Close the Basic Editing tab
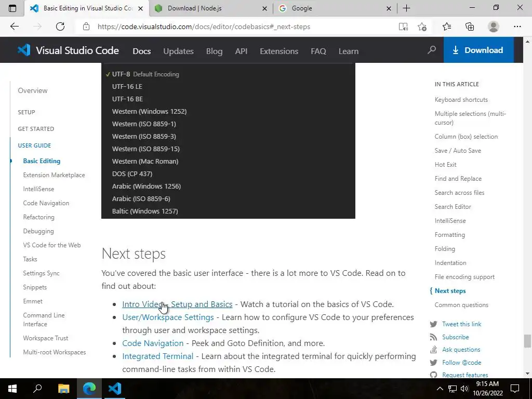The height and width of the screenshot is (399, 532). 140,8
